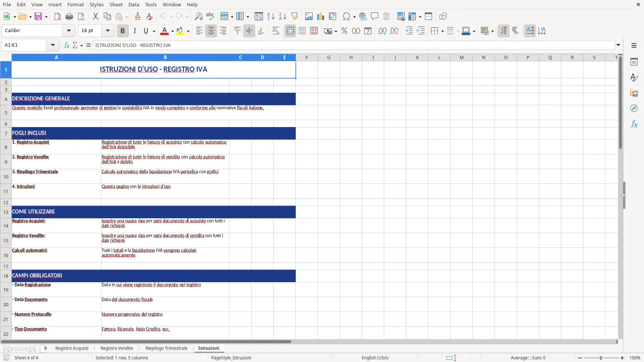
Task: Open the Styles deck in the sidebar
Action: 634,78
